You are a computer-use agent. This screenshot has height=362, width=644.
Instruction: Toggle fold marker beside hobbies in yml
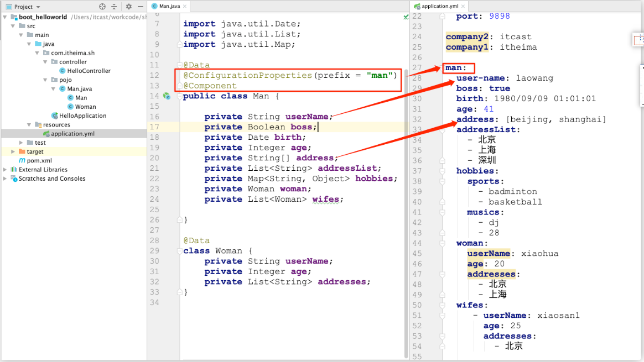click(x=443, y=171)
